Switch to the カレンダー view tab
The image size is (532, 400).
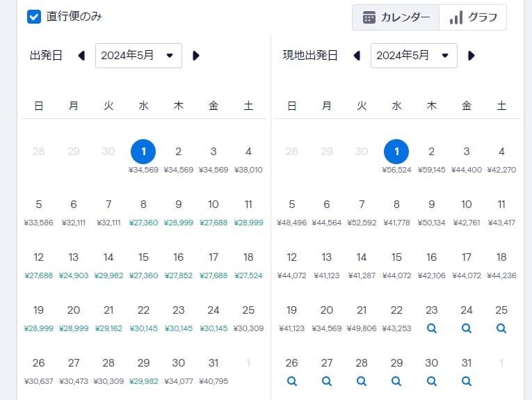(x=396, y=17)
